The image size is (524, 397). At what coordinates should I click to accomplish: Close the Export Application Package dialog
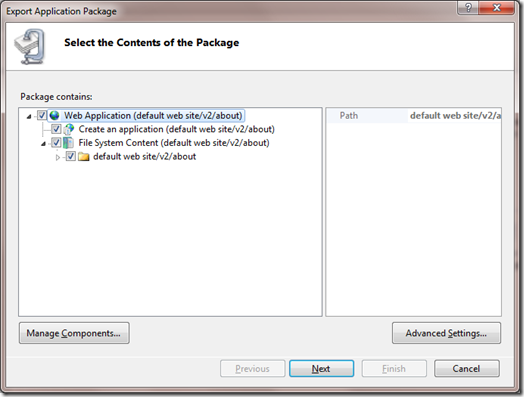tap(497, 7)
